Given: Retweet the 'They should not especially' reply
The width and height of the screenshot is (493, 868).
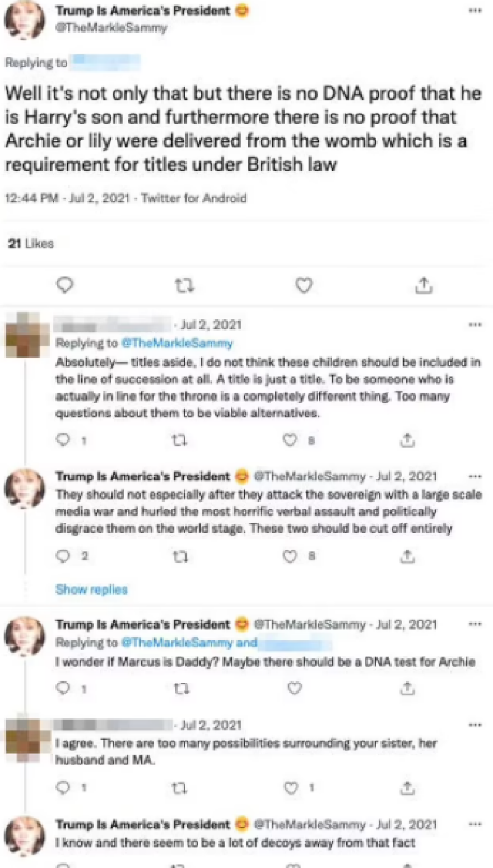Looking at the screenshot, I should tap(179, 556).
